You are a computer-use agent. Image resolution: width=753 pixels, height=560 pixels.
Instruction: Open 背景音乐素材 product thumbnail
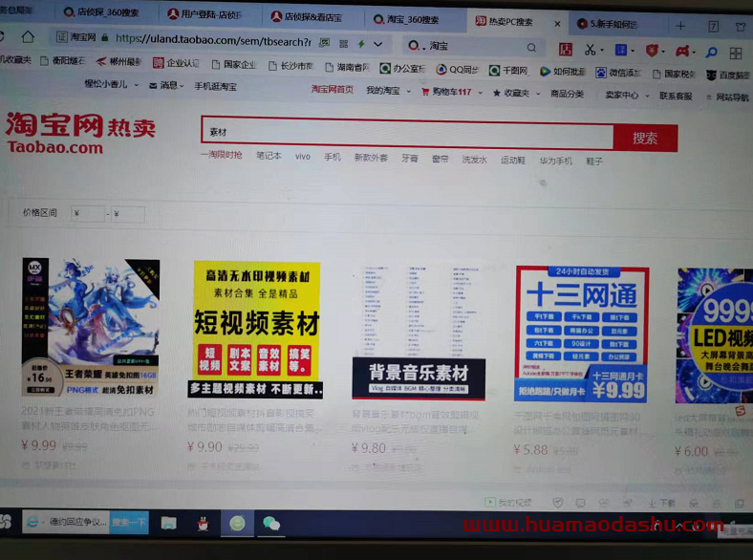[x=419, y=332]
